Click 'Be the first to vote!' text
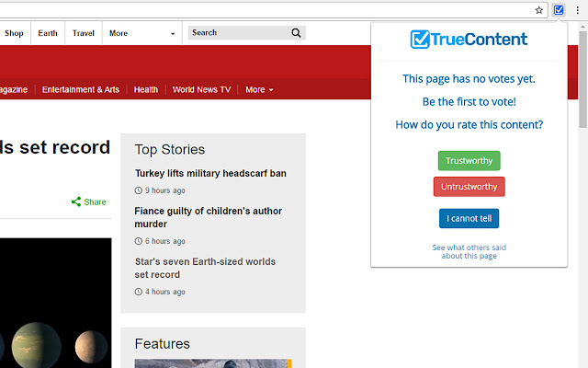588x368 pixels. pos(469,102)
